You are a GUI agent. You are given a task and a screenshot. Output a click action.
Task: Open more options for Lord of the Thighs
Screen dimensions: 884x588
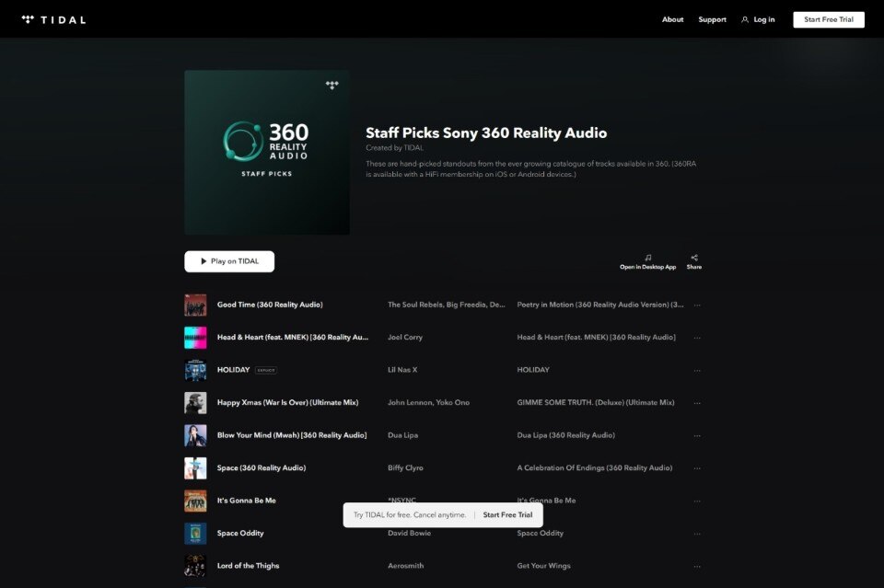pos(697,567)
